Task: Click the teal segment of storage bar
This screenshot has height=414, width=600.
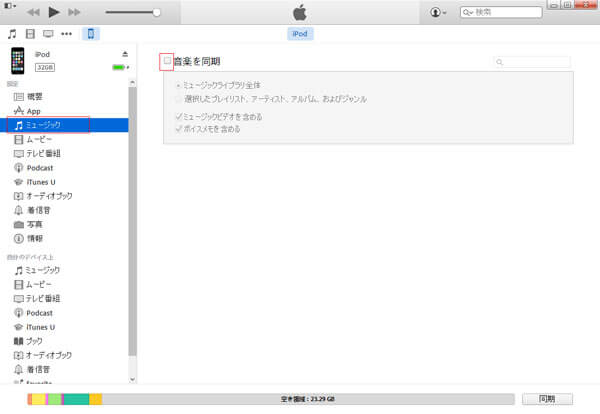Action: tap(77, 399)
